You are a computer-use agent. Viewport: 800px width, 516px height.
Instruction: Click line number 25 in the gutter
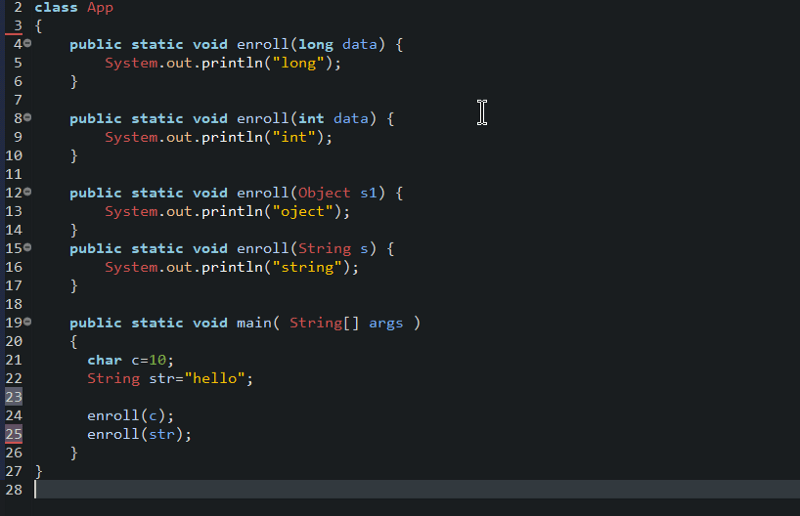point(14,434)
